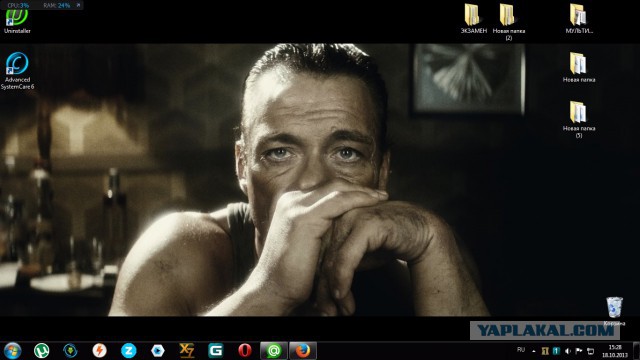
Task: Open the Корзина recycle bin
Action: coord(614,311)
